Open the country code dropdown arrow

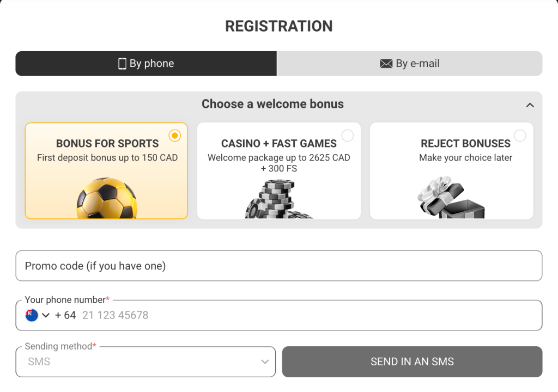[46, 315]
